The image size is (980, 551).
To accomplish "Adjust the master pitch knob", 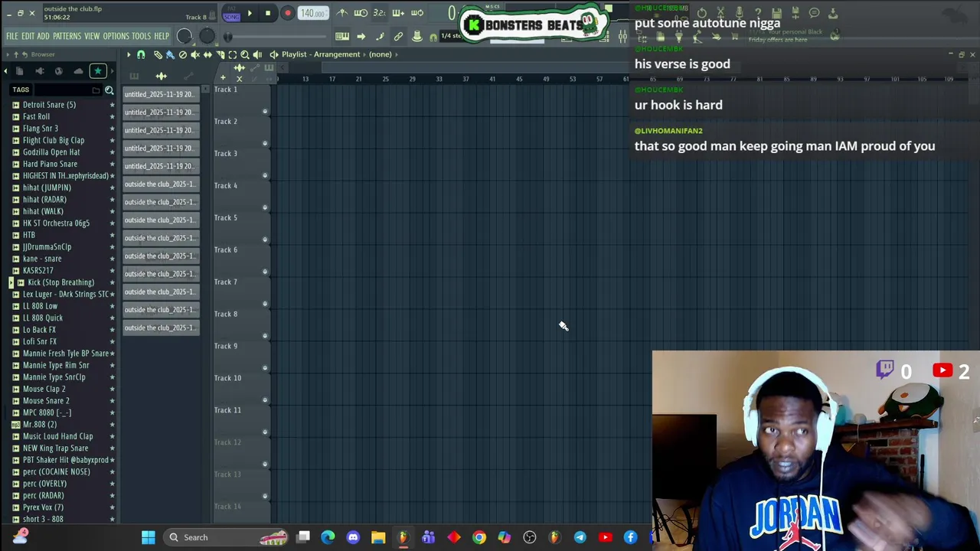I will click(207, 36).
